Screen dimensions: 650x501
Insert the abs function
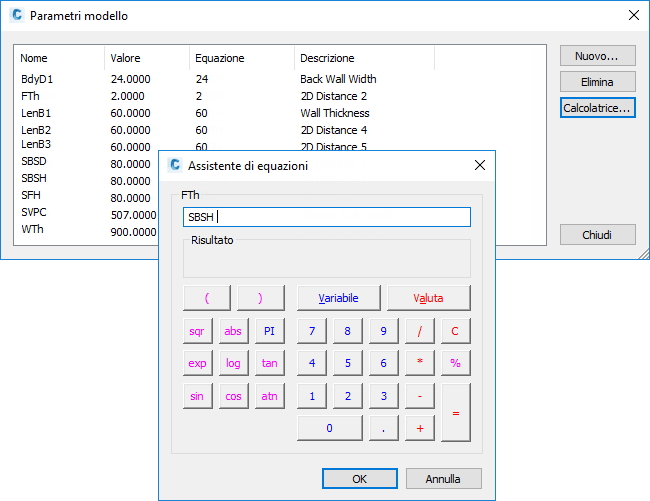(x=233, y=331)
